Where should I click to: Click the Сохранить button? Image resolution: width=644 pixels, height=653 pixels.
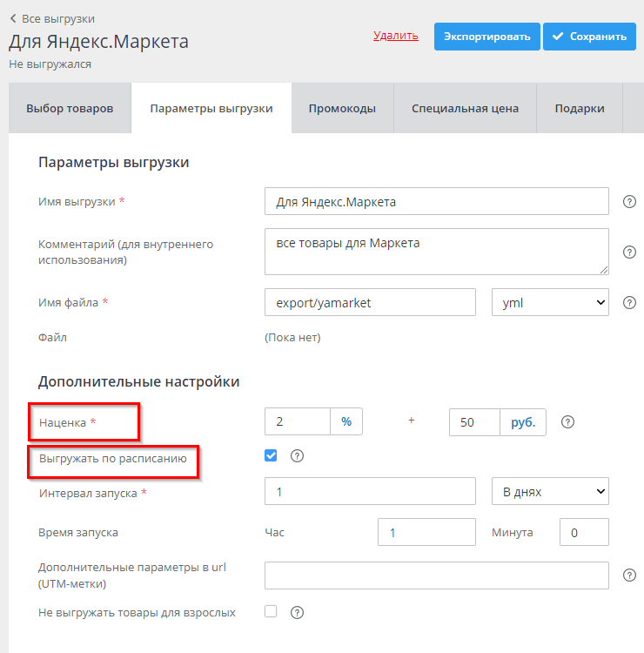click(x=589, y=37)
